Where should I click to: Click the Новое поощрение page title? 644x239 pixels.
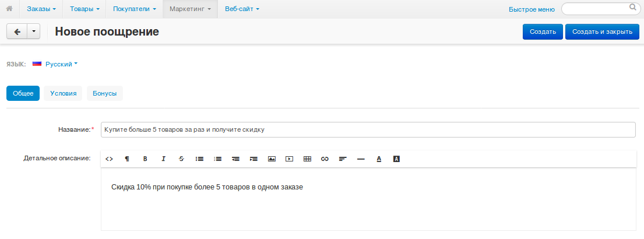107,31
